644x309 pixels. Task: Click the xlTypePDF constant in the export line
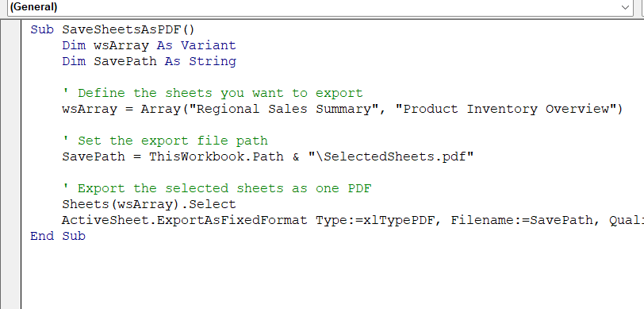pos(399,220)
